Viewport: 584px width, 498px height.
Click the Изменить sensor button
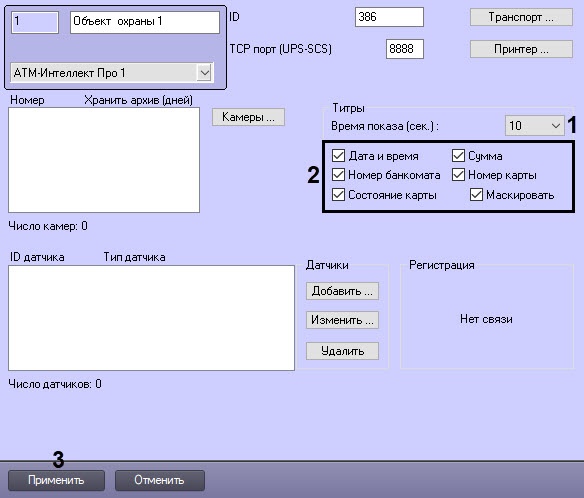pyautogui.click(x=342, y=320)
